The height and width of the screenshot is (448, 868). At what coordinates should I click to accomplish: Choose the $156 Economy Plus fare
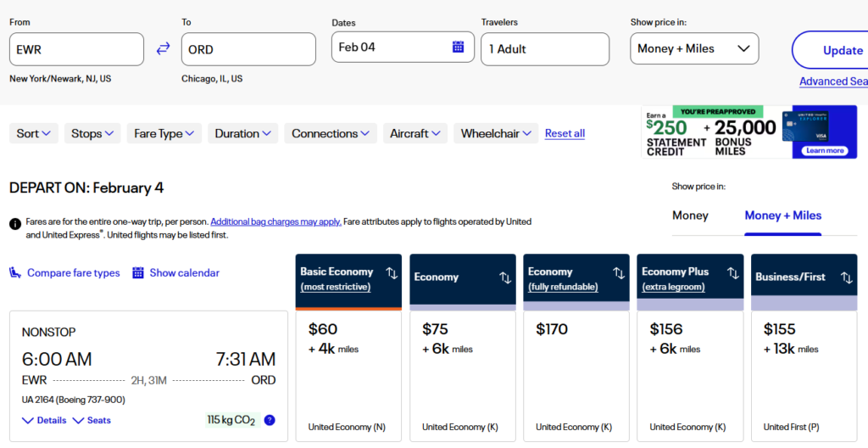pos(690,377)
